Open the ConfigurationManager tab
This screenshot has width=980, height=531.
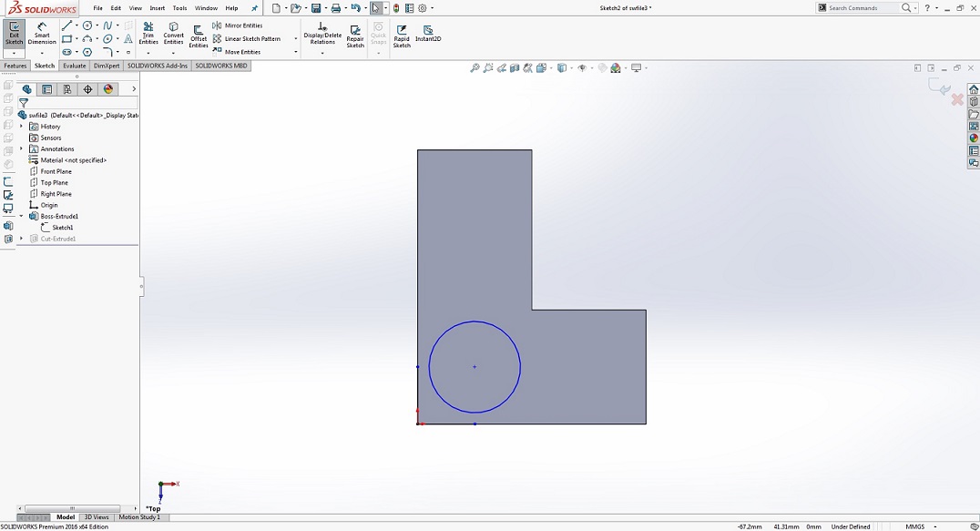pyautogui.click(x=66, y=89)
